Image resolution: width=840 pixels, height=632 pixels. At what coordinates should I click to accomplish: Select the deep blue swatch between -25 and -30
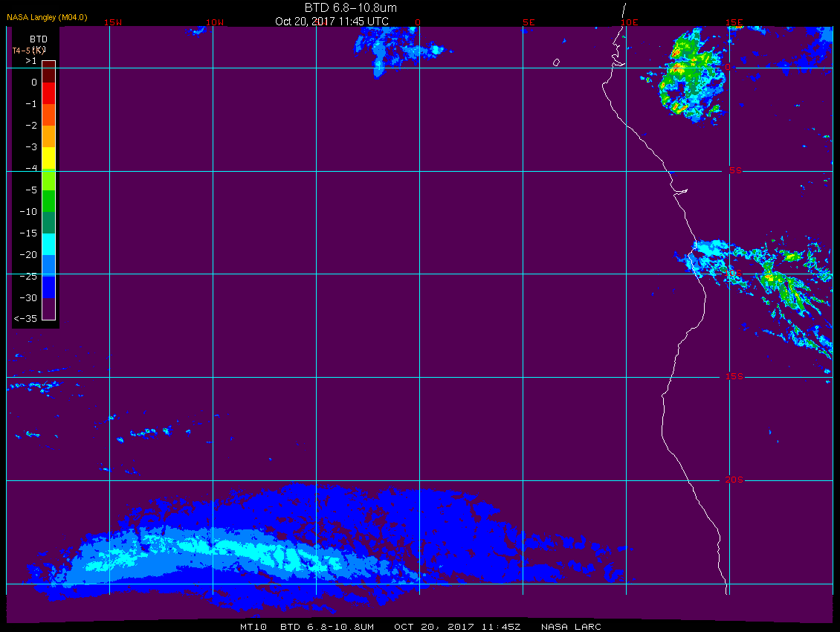[x=49, y=287]
